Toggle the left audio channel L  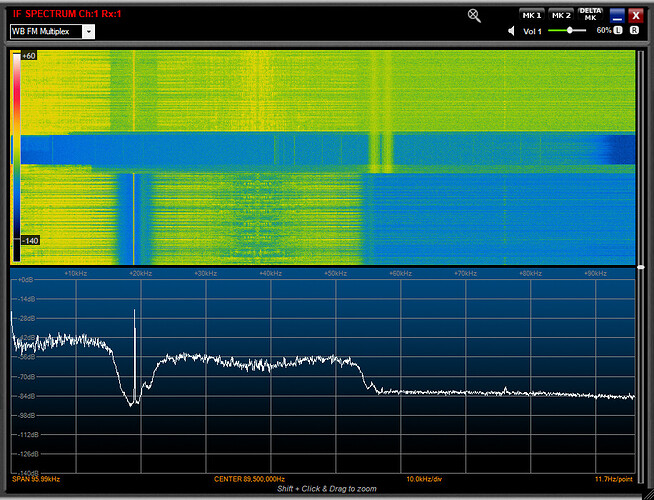click(617, 31)
